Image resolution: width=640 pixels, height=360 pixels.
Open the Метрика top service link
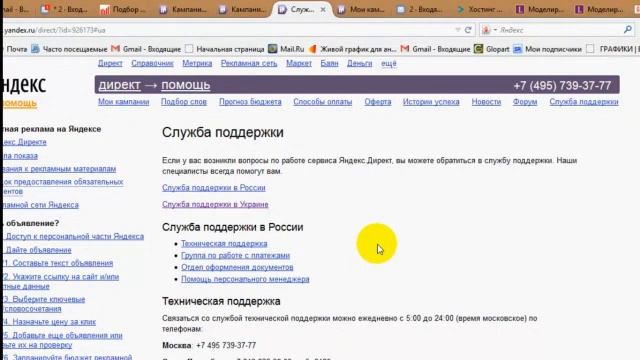pyautogui.click(x=197, y=63)
